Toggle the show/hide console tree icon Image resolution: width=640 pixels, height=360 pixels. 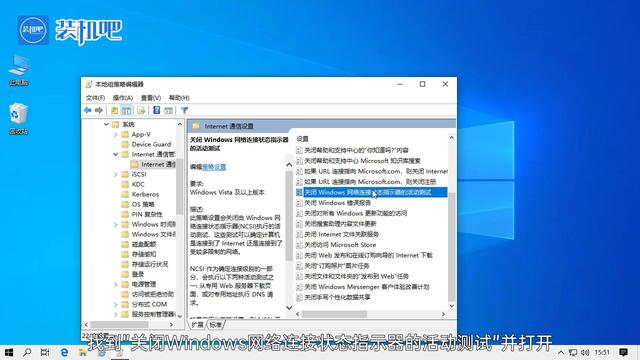[127, 110]
